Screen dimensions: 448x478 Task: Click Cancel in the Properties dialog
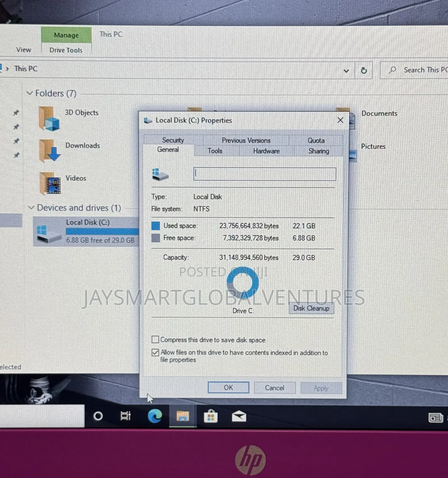point(275,388)
